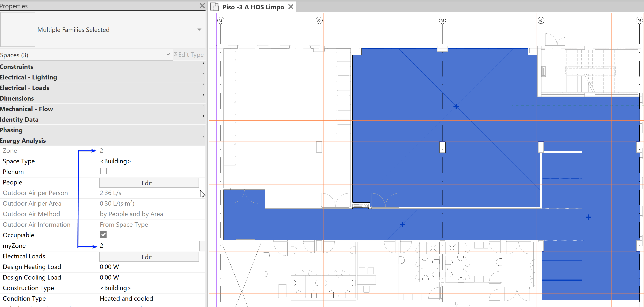Close the Piso -3 A HOS Limpo view tab
Screen dimensions: 644x307
(291, 7)
